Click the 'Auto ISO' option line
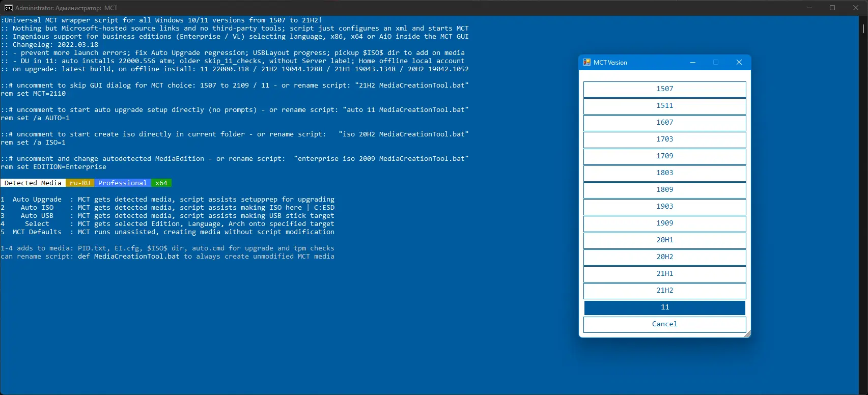 167,208
